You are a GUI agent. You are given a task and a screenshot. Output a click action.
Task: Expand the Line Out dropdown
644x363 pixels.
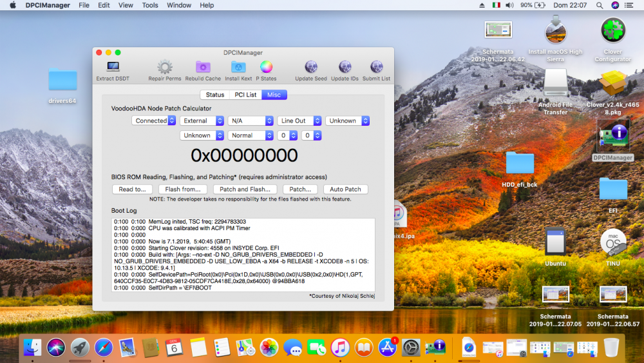coord(299,121)
